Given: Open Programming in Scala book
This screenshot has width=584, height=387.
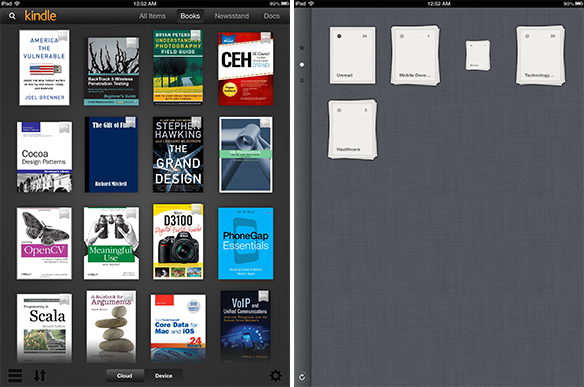Looking at the screenshot, I should (44, 328).
